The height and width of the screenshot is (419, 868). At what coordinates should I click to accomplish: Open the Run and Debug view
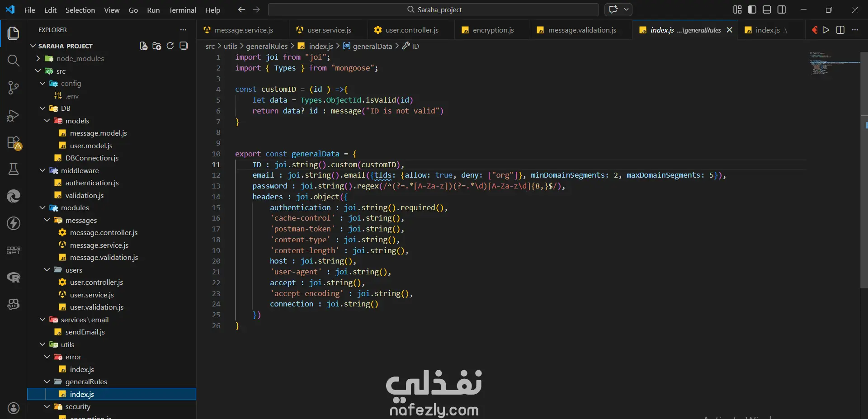[14, 115]
